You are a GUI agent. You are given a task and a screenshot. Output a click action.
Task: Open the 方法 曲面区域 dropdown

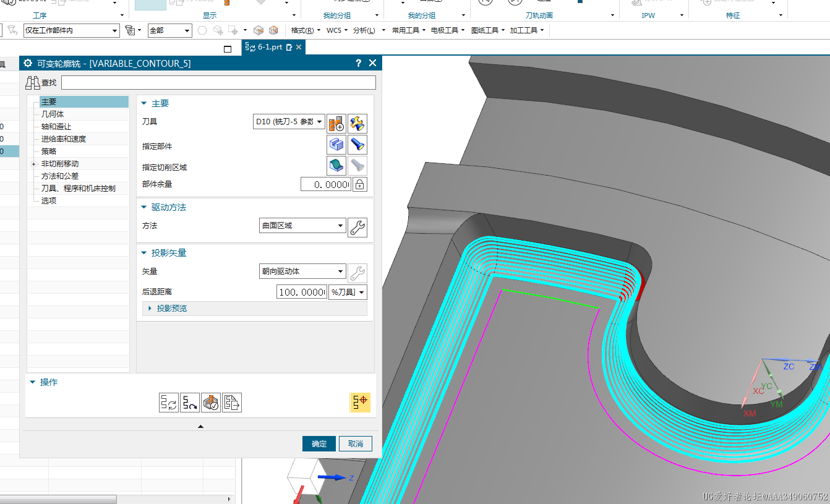point(302,226)
